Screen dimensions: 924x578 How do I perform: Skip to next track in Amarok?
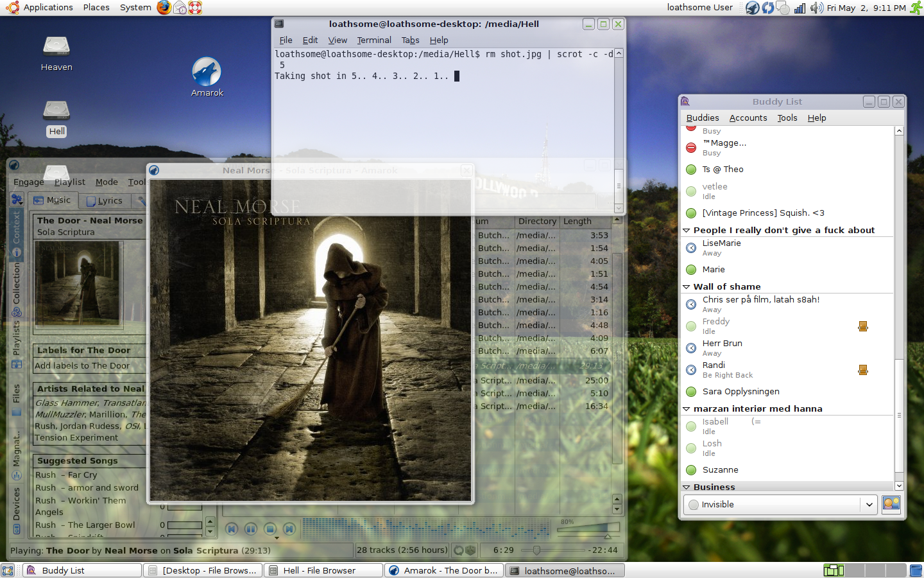coord(289,529)
